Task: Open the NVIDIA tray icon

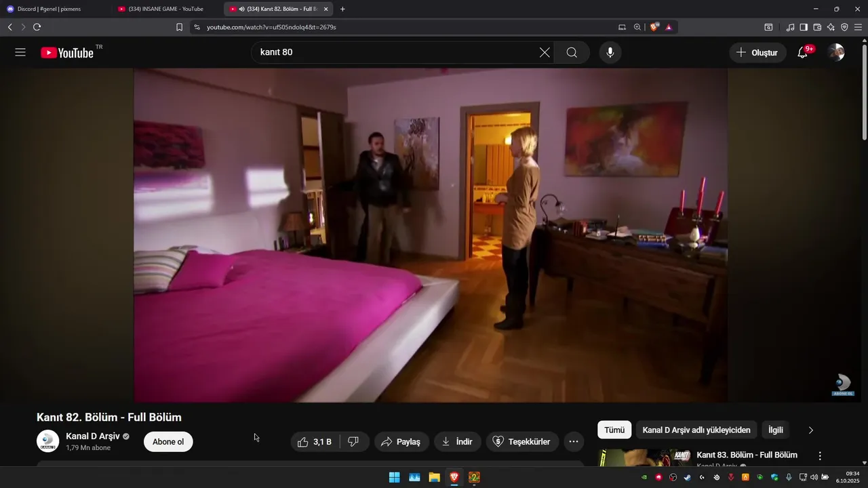Action: pyautogui.click(x=644, y=477)
